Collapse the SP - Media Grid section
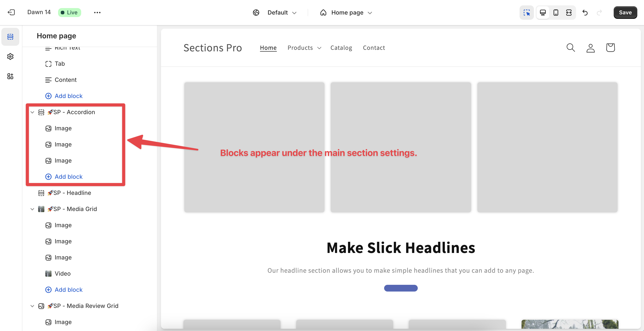The height and width of the screenshot is (331, 644). coord(32,209)
